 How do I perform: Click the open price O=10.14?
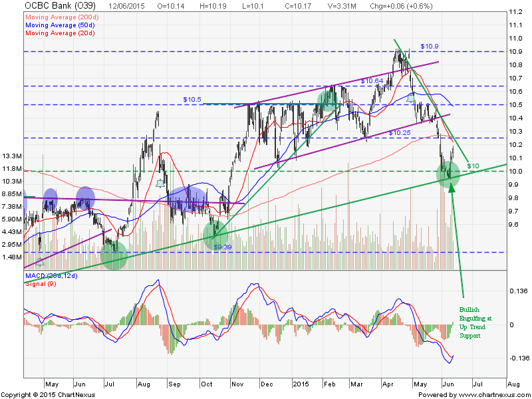(x=171, y=6)
